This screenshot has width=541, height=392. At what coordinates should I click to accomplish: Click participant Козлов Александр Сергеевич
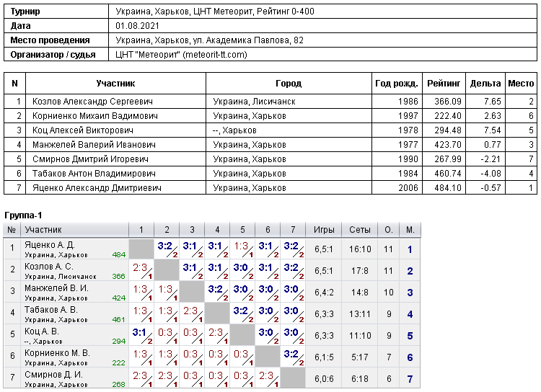tap(92, 102)
